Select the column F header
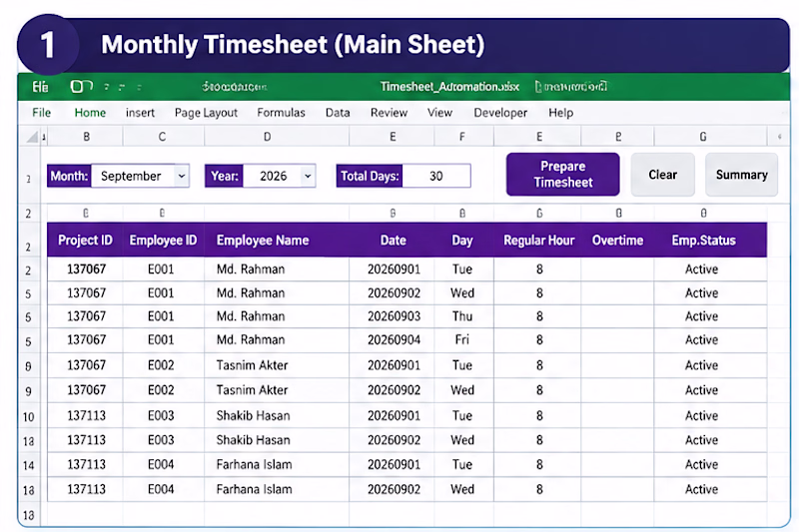 click(462, 137)
